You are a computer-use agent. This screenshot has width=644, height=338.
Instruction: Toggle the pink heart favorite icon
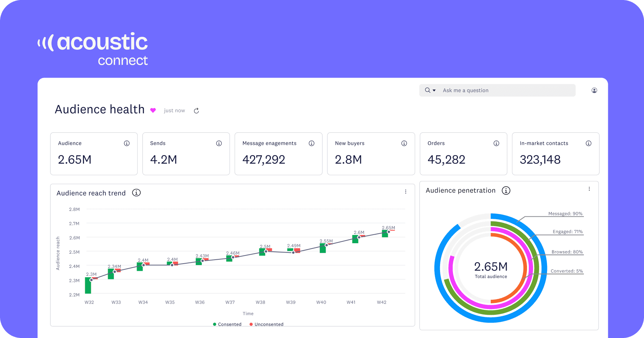153,110
